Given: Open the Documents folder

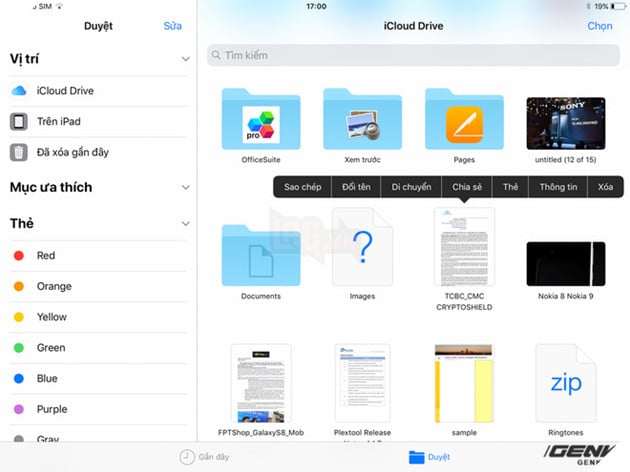Looking at the screenshot, I should (x=260, y=255).
